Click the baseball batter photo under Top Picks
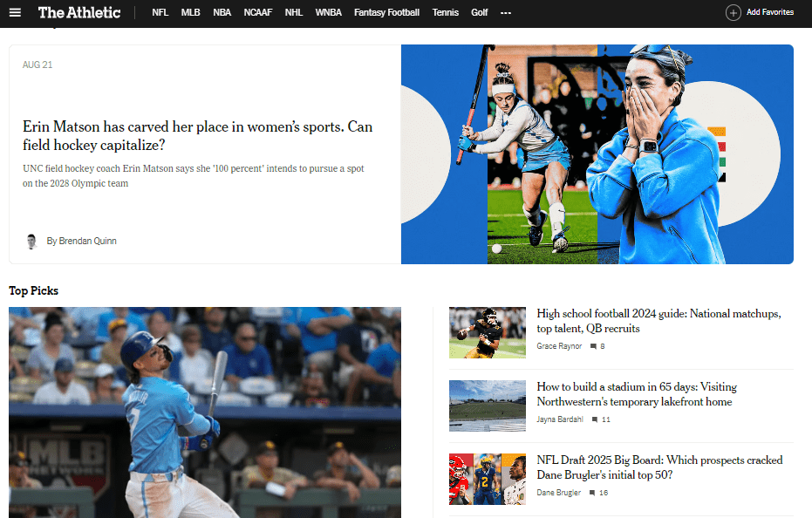This screenshot has height=518, width=812. (x=204, y=412)
